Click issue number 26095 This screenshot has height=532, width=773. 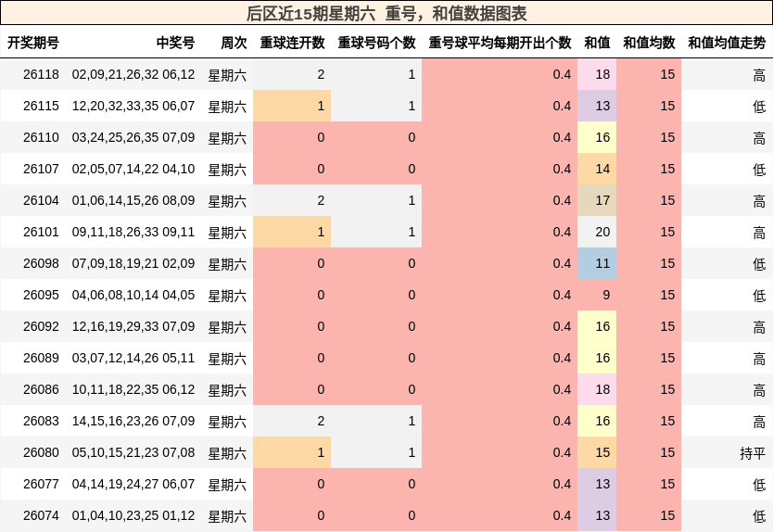pos(41,296)
